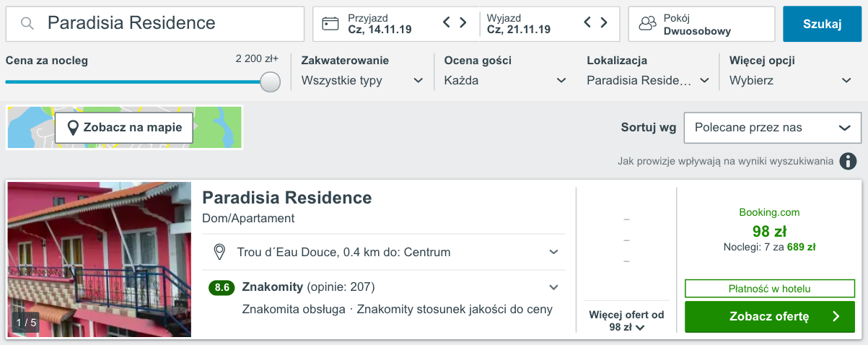Click the magnifying glass search icon
Image resolution: width=868 pixels, height=345 pixels.
[x=27, y=24]
